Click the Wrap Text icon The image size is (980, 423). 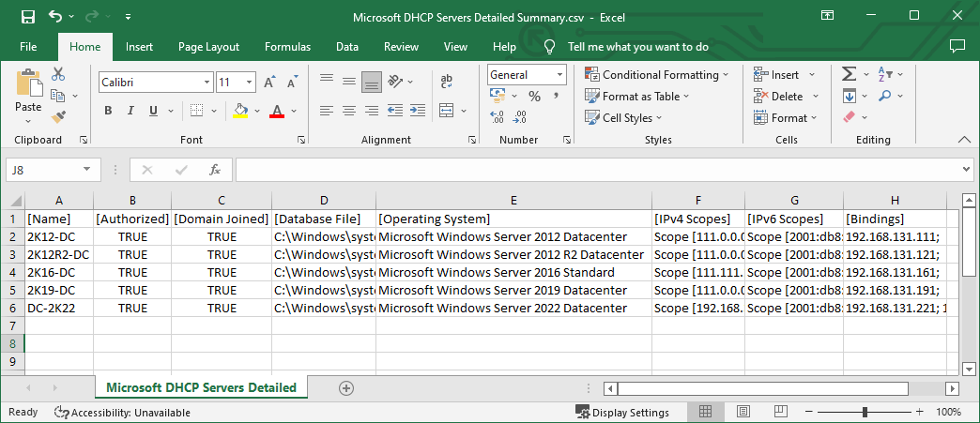446,82
